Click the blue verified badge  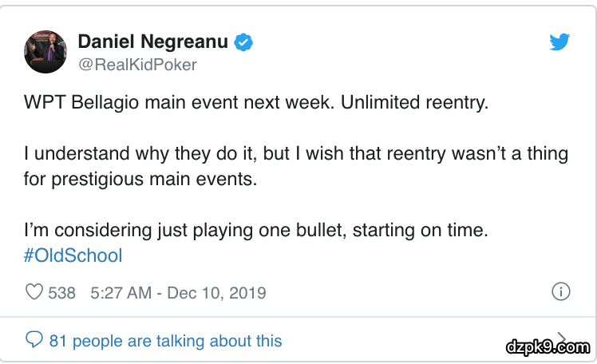(x=243, y=42)
